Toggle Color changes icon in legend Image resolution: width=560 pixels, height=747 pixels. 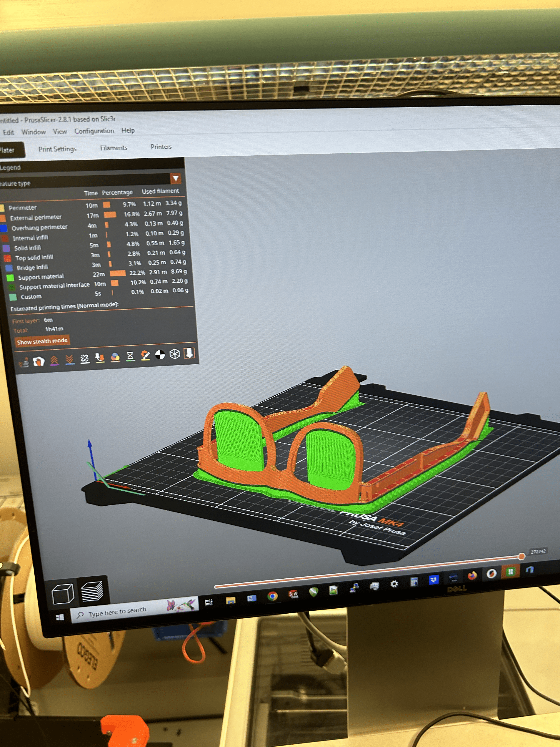pyautogui.click(x=115, y=357)
